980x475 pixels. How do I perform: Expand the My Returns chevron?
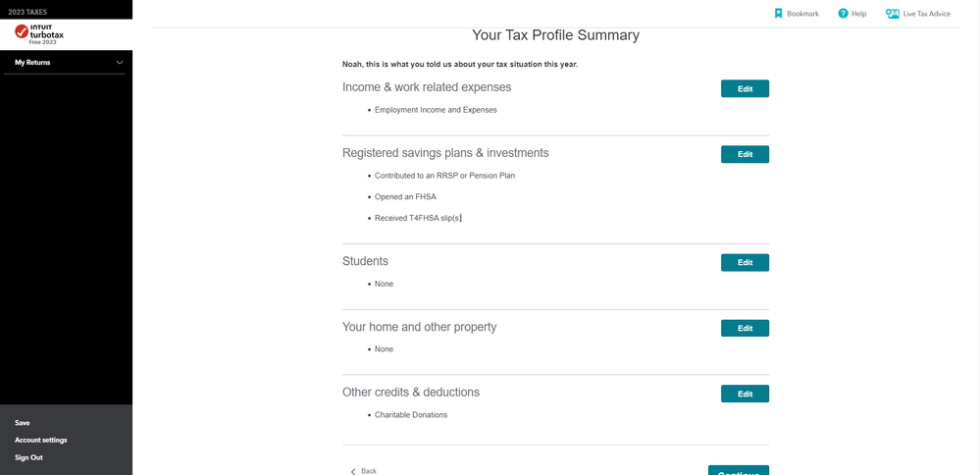(x=120, y=63)
